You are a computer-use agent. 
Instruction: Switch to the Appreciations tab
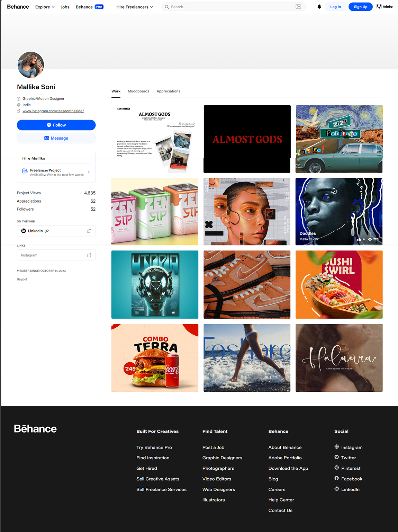[x=168, y=91]
